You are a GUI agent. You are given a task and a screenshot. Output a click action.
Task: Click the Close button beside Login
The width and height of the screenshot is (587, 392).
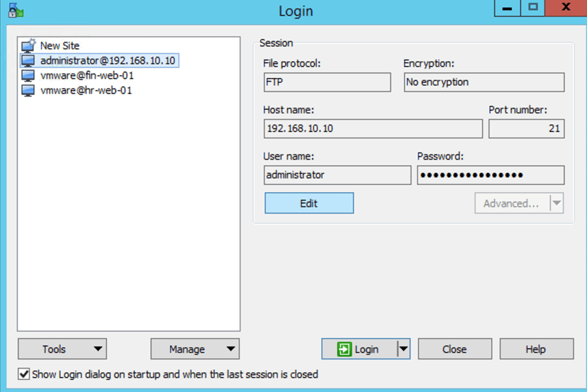tap(454, 349)
